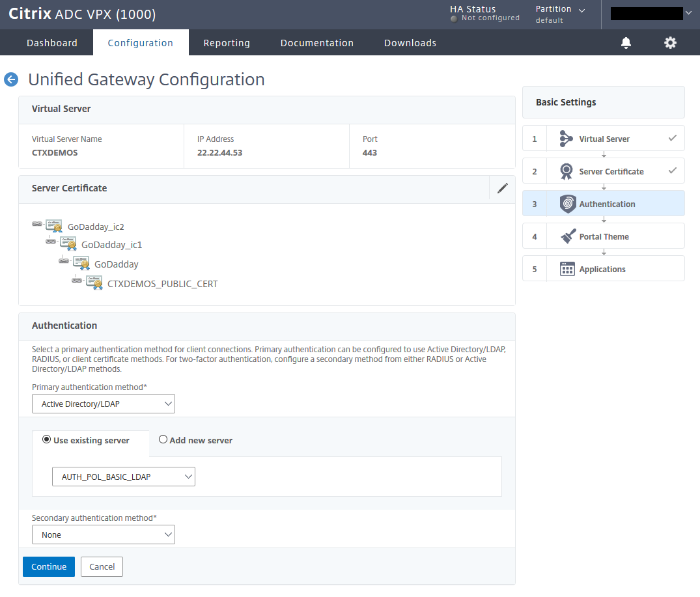This screenshot has height=597, width=700.
Task: Click the Server Certificate ribbon icon
Action: click(x=566, y=171)
